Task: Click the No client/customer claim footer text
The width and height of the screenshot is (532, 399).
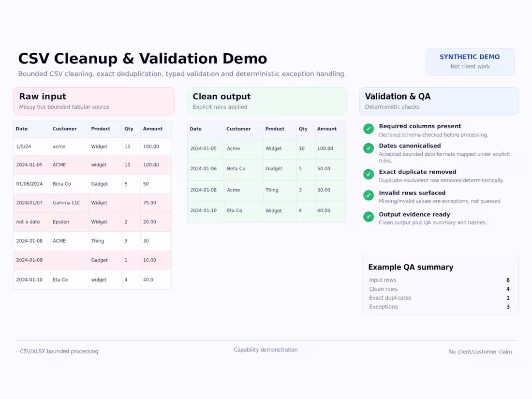Action: (480, 352)
